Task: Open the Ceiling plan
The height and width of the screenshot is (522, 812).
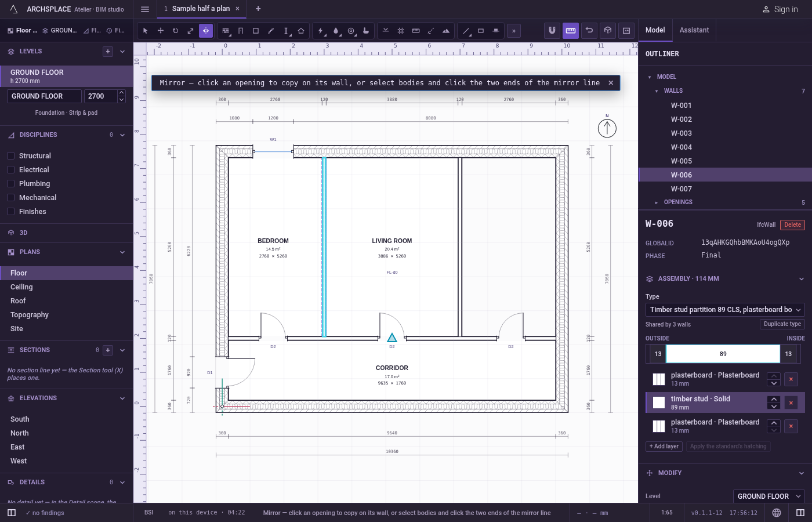Action: 67,287
